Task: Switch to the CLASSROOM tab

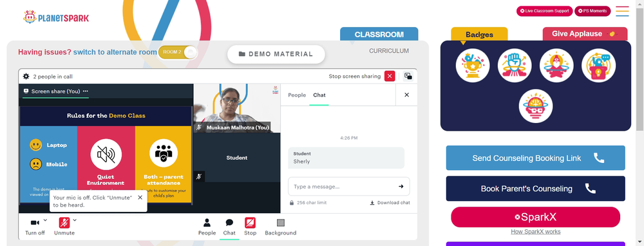Action: pos(379,35)
